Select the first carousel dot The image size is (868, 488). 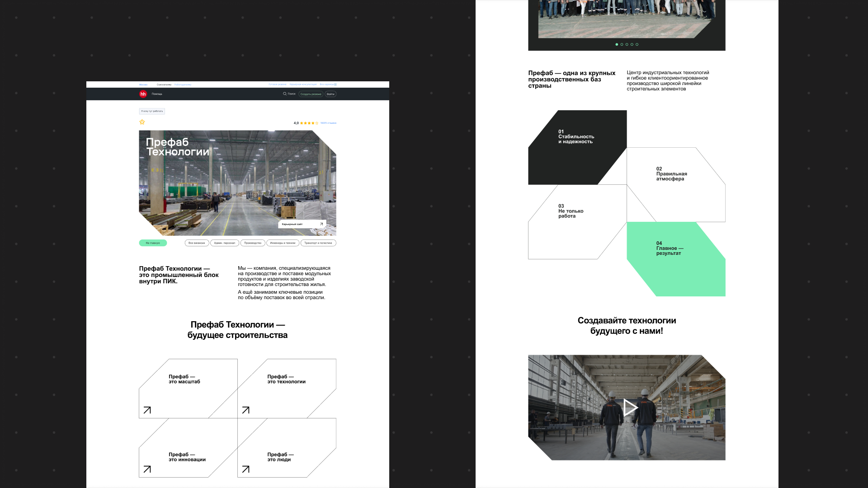pyautogui.click(x=617, y=44)
